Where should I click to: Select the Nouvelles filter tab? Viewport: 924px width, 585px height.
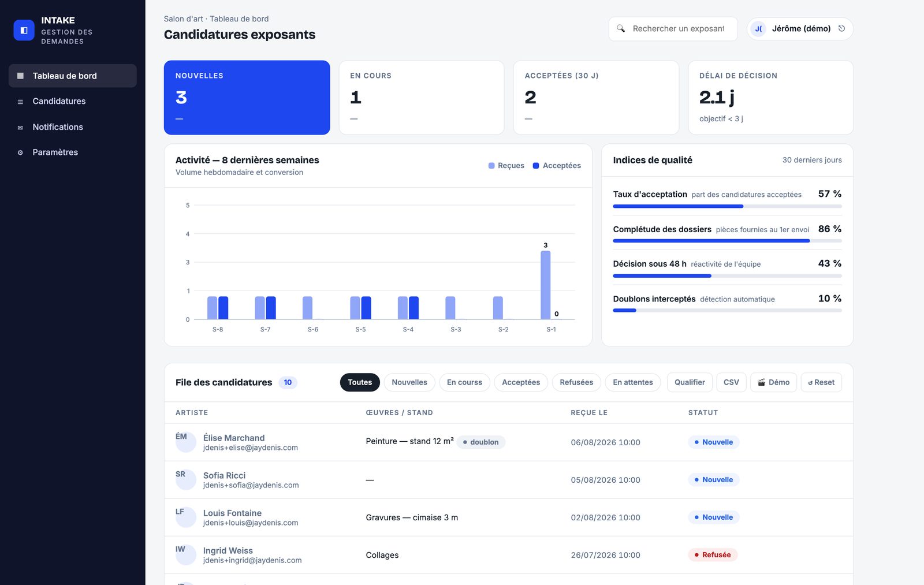(409, 382)
